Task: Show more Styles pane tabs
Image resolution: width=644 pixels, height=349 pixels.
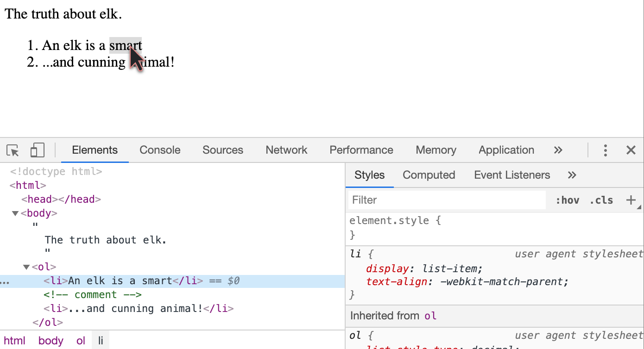Action: click(x=572, y=175)
